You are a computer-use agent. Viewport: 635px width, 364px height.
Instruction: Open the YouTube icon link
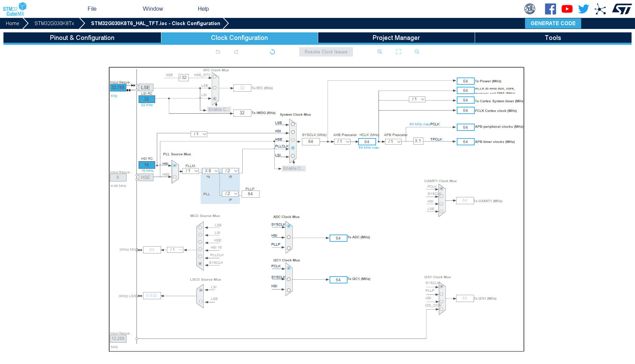click(x=567, y=9)
